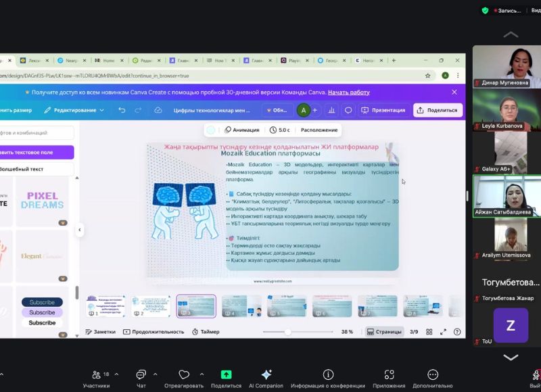Expand the Отреагировать reactions chevron
541x392 pixels.
[201, 374]
